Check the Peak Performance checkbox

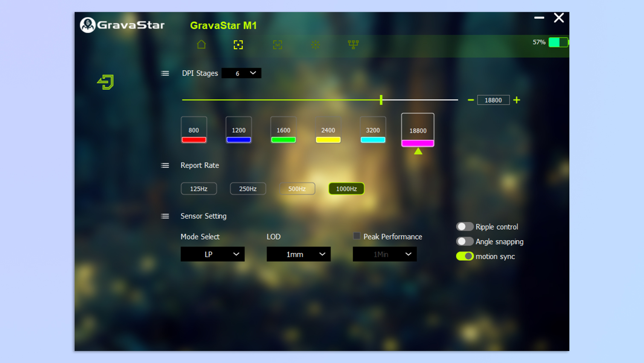coord(357,236)
